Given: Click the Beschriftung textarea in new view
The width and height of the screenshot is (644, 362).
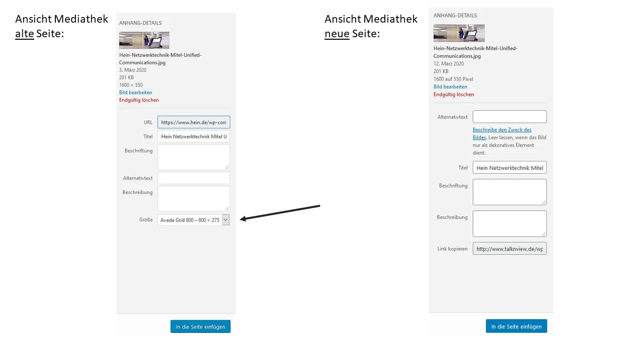Looking at the screenshot, I should pyautogui.click(x=510, y=192).
